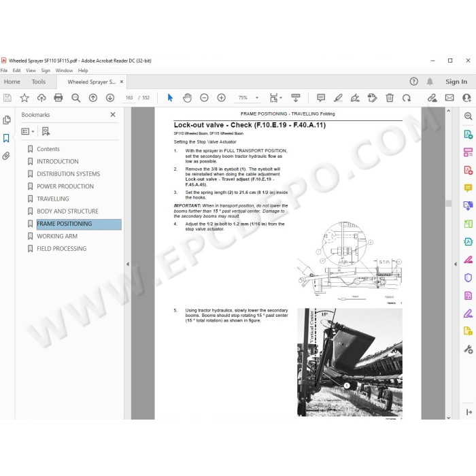
Task: Close the Bookmarks panel
Action: (x=113, y=114)
